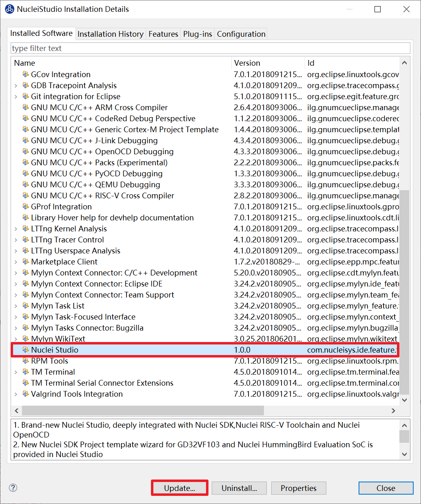Click the horizontal scrollbar's left arrow
This screenshot has width=421, height=504.
pos(17,411)
